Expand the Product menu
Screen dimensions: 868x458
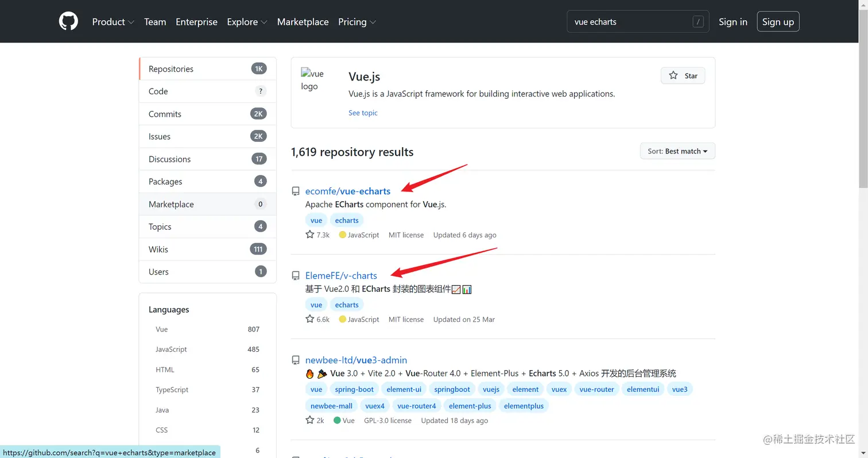[113, 22]
